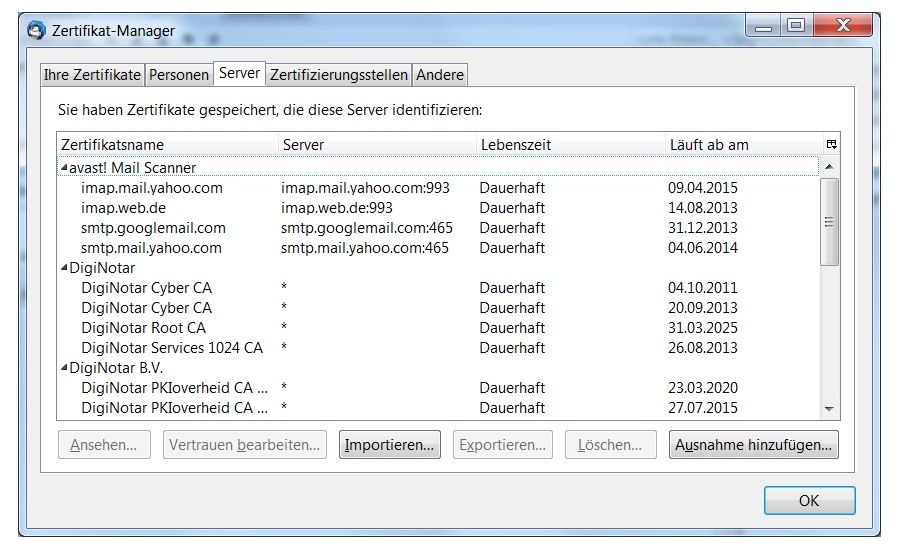This screenshot has height=550, width=900.
Task: Click Ausnahme hinzufügen button
Action: tap(753, 445)
